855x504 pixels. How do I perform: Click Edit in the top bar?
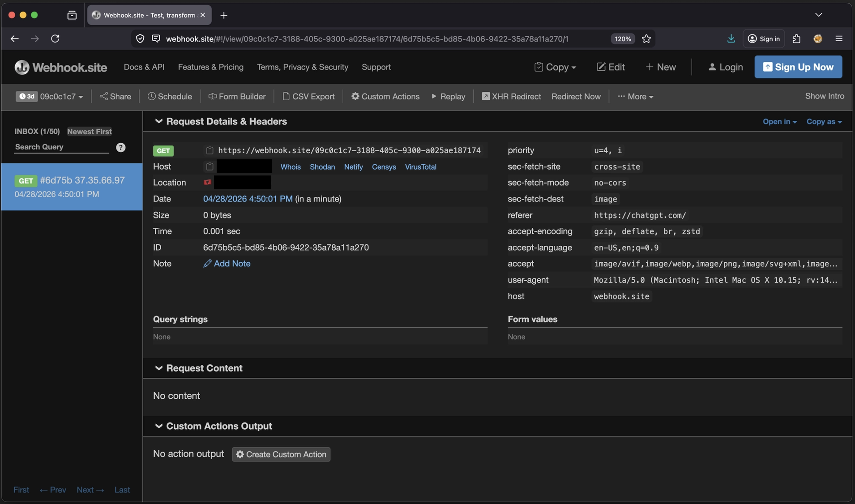[611, 67]
